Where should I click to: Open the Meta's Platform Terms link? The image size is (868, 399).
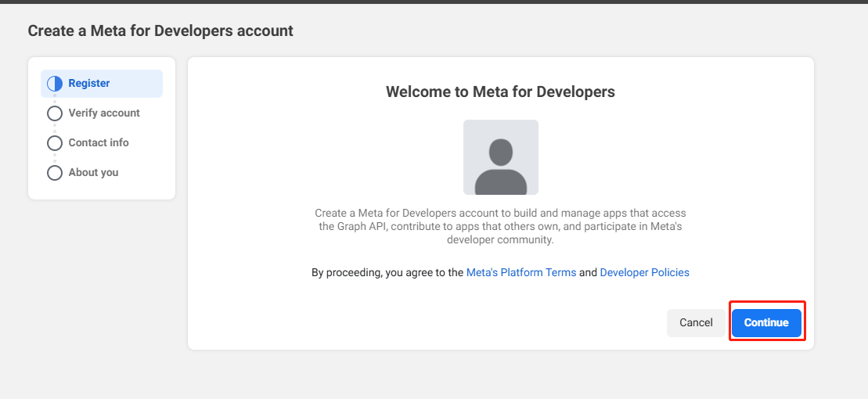(521, 273)
